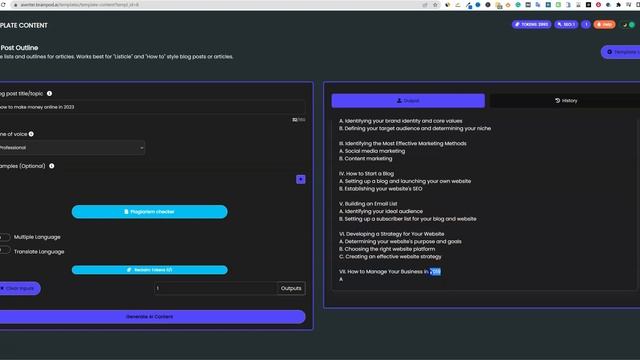Open the Tone of voice Professional dropdown
The height and width of the screenshot is (360, 640).
coord(72,148)
